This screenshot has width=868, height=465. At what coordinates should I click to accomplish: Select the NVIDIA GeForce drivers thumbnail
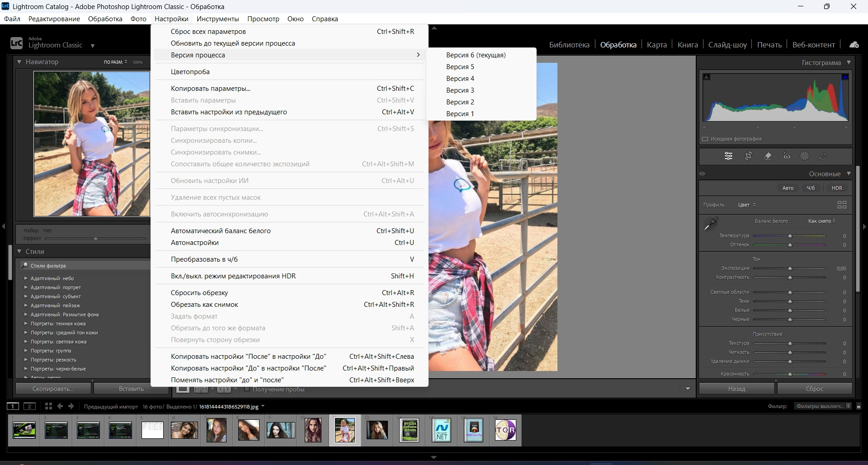pos(409,430)
